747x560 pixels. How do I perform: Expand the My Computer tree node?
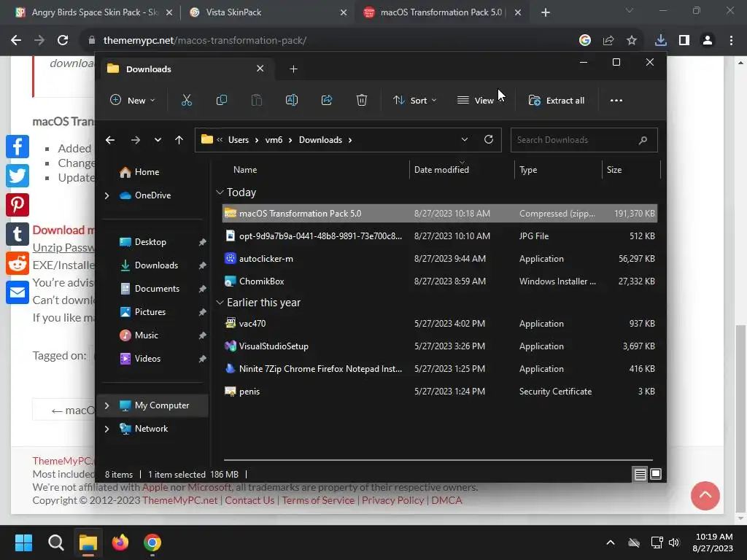[107, 405]
